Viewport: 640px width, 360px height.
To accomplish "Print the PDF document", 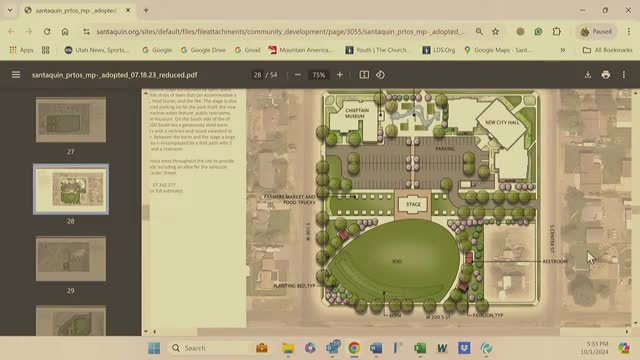I will coord(606,75).
